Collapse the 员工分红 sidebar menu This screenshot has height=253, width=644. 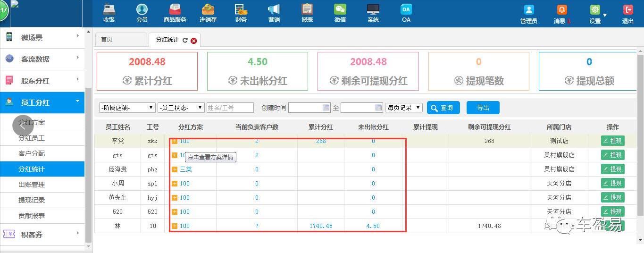coord(42,102)
